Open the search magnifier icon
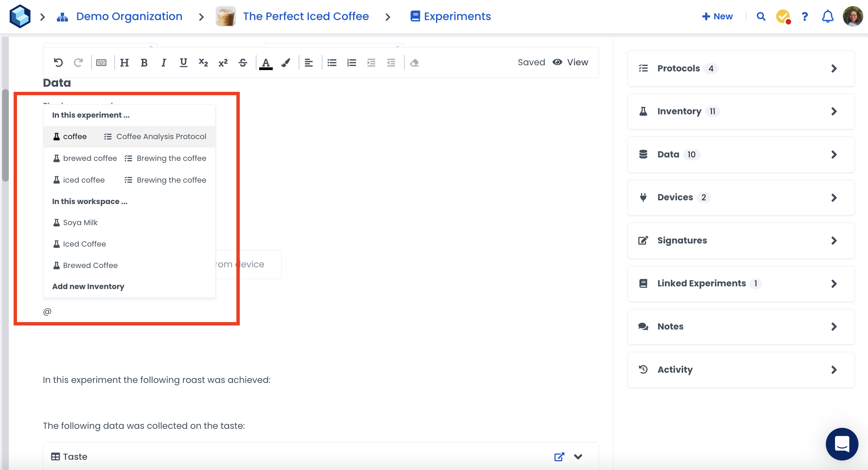 pyautogui.click(x=761, y=16)
